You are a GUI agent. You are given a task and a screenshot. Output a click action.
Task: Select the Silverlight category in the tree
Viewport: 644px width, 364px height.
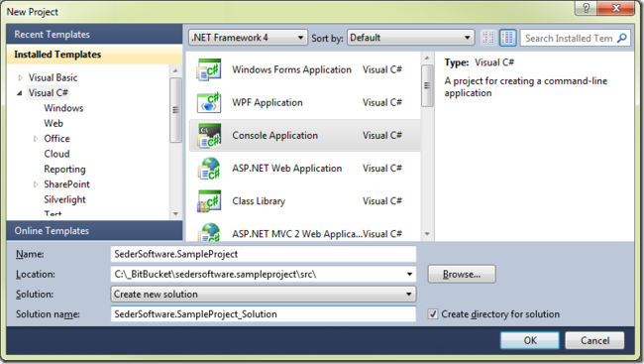64,199
